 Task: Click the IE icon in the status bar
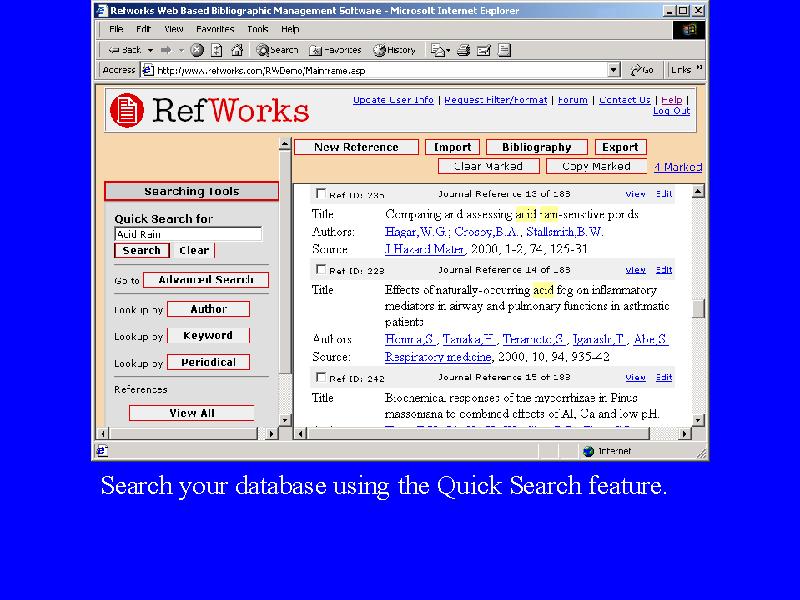(102, 451)
